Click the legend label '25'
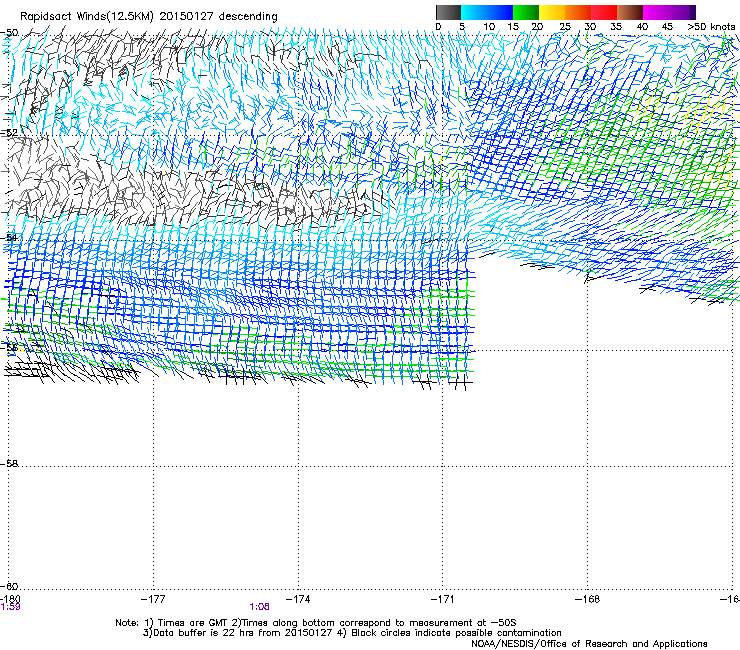740x650 pixels. [565, 27]
